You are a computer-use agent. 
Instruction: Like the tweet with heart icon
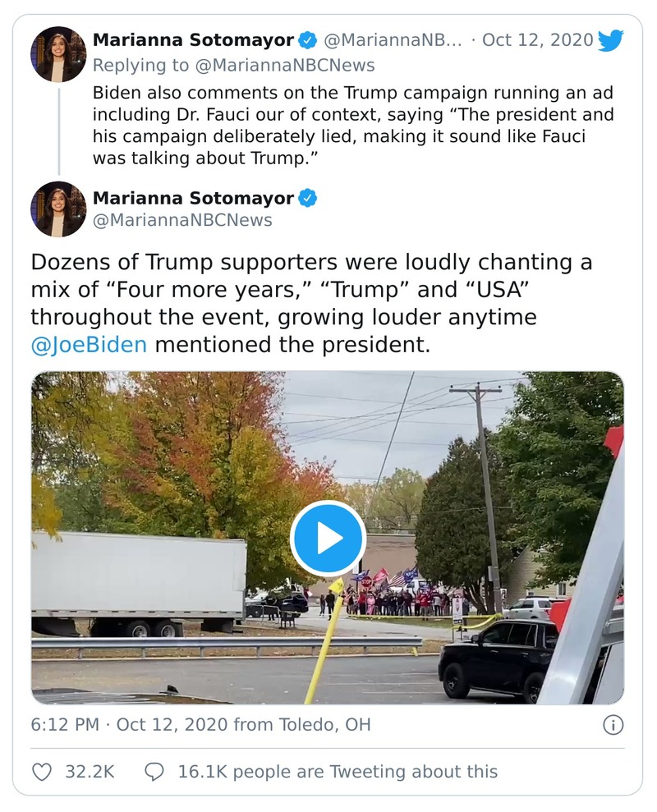click(42, 772)
